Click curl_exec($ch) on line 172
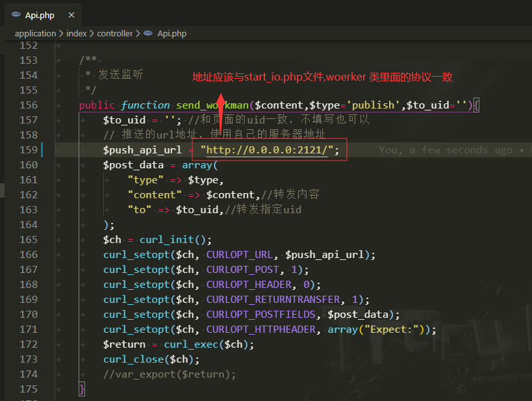532x401 pixels. (x=206, y=344)
